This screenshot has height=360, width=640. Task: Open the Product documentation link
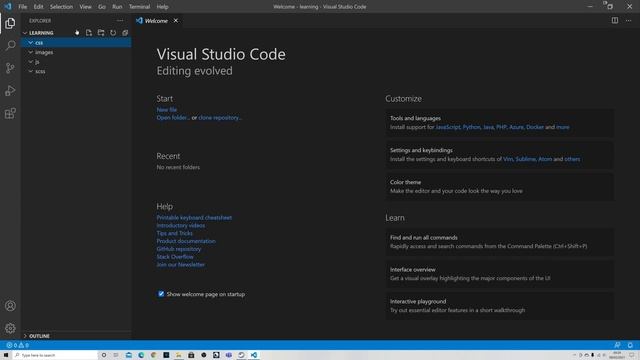186,241
